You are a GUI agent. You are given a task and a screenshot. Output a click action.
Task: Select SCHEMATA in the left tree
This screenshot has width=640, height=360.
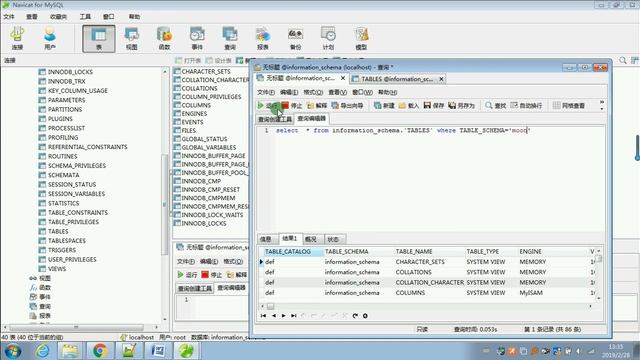tap(63, 175)
